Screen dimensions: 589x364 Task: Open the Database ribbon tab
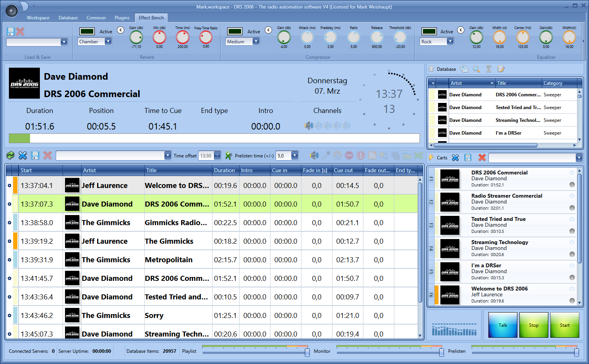tap(68, 18)
